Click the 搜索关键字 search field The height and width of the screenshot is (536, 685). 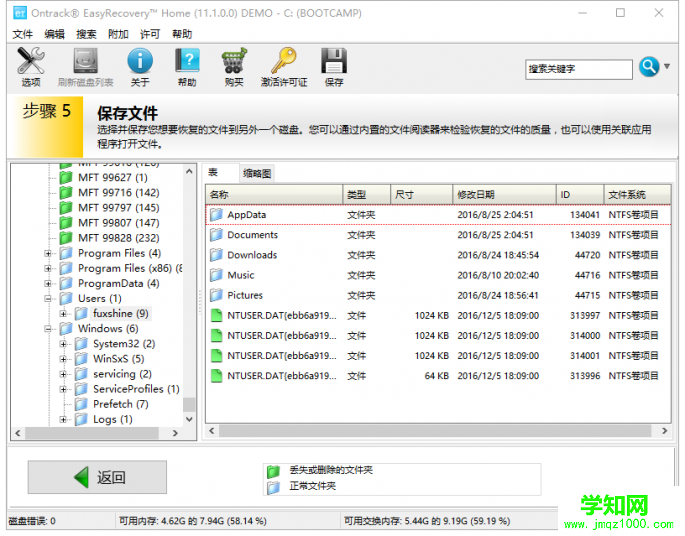[578, 69]
